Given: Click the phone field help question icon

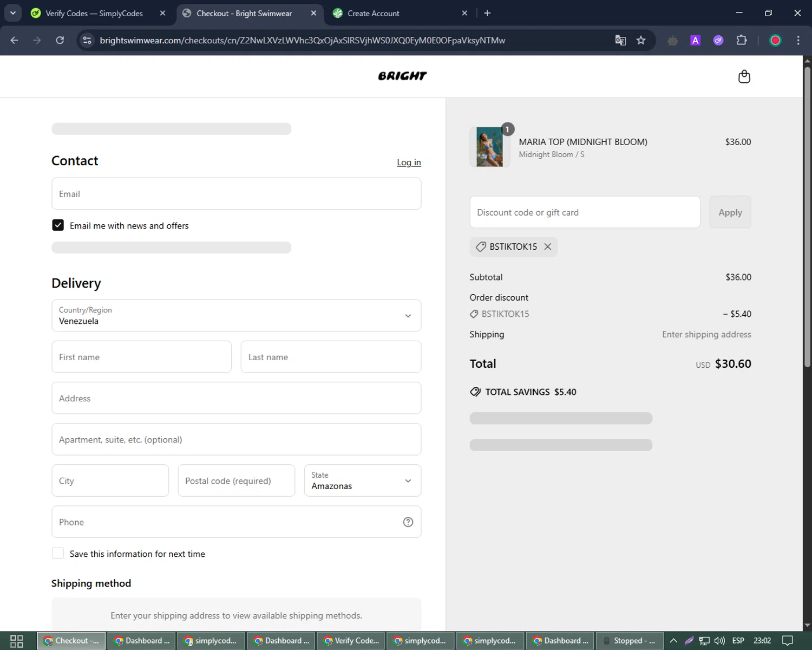Looking at the screenshot, I should (x=408, y=522).
